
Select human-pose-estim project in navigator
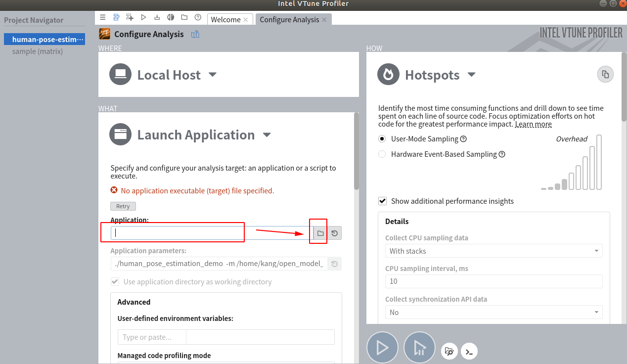point(45,39)
